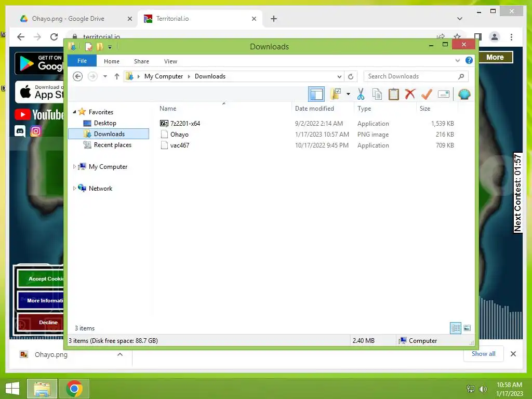
Task: Go up one folder level
Action: tap(117, 76)
